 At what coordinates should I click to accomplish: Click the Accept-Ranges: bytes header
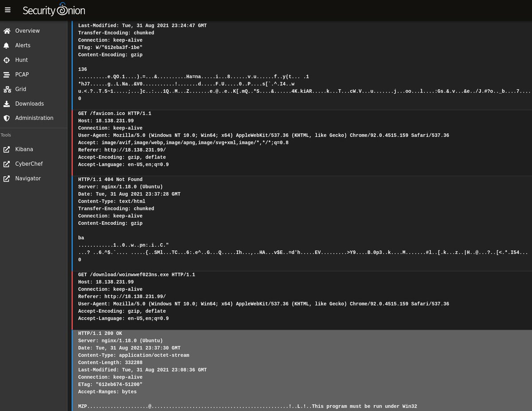coord(107,392)
